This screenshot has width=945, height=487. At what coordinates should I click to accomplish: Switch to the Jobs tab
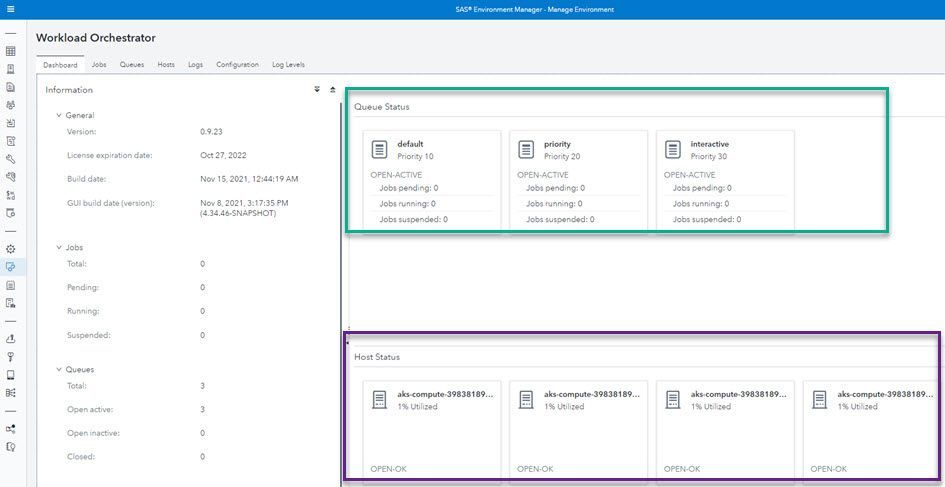[99, 65]
